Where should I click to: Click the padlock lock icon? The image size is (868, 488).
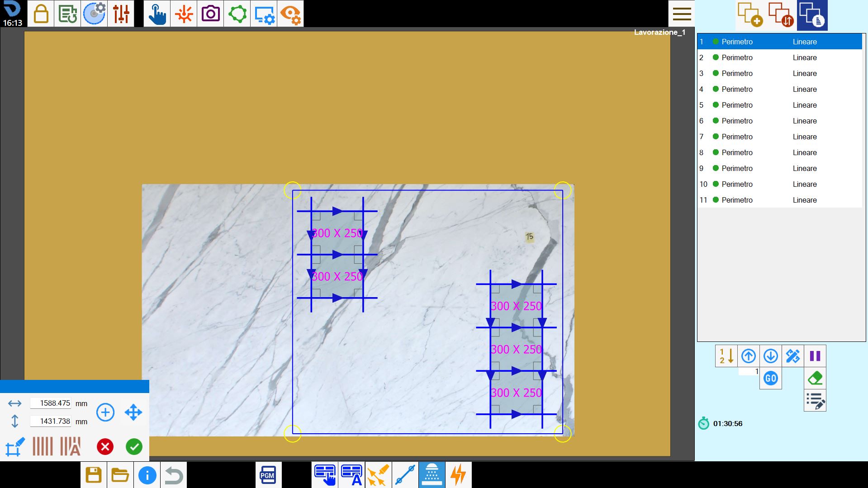pos(41,14)
